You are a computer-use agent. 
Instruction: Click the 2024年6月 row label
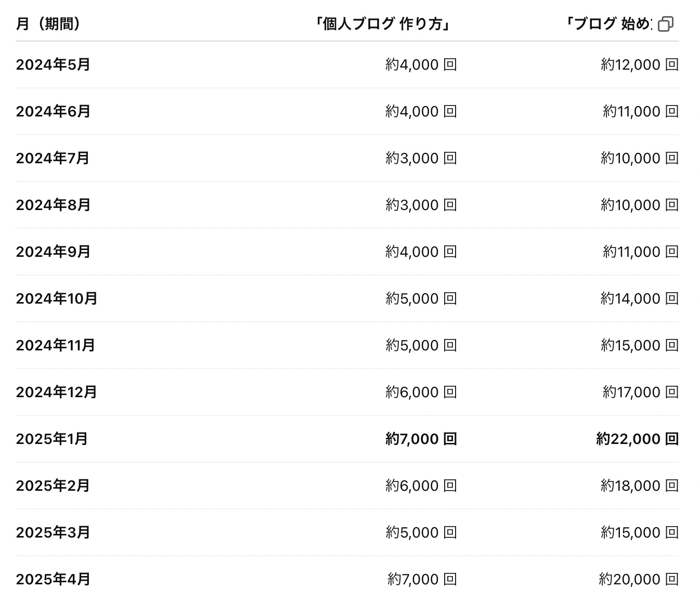click(53, 111)
